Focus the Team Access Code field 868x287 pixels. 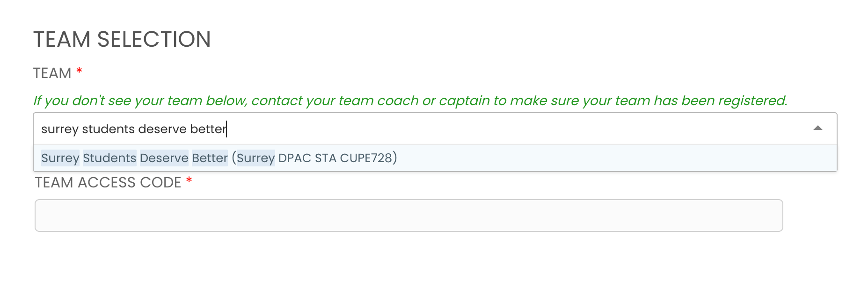pyautogui.click(x=408, y=215)
